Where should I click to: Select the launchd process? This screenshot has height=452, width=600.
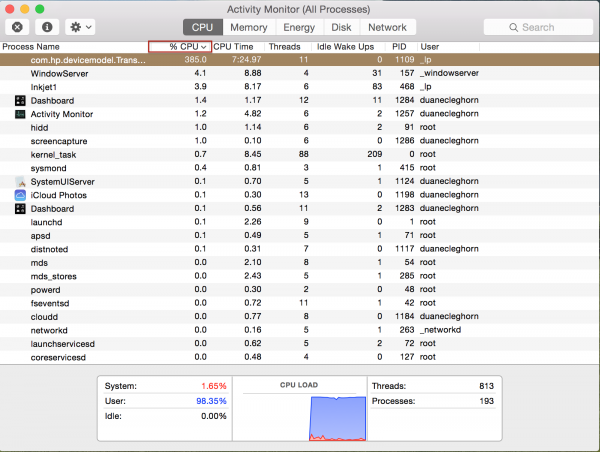click(46, 222)
